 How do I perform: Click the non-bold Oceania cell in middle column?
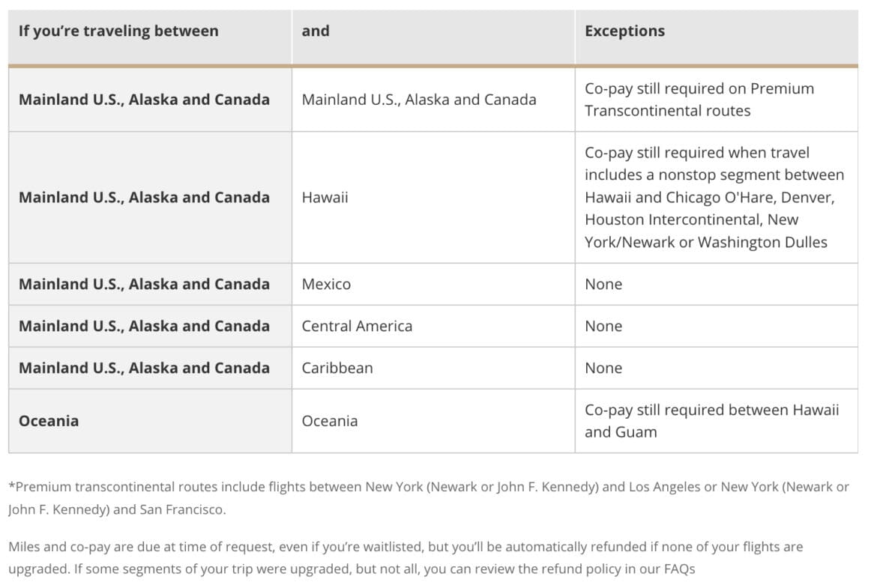[330, 421]
